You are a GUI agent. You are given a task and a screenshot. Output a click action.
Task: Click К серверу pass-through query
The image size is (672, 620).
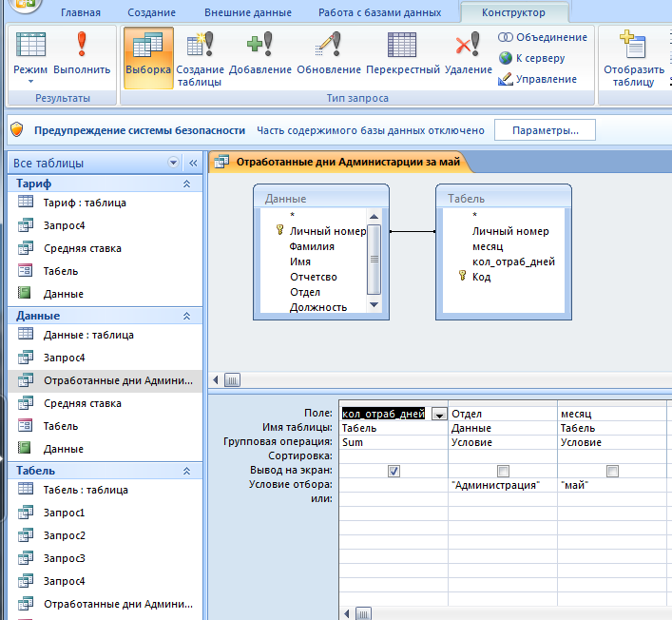532,58
